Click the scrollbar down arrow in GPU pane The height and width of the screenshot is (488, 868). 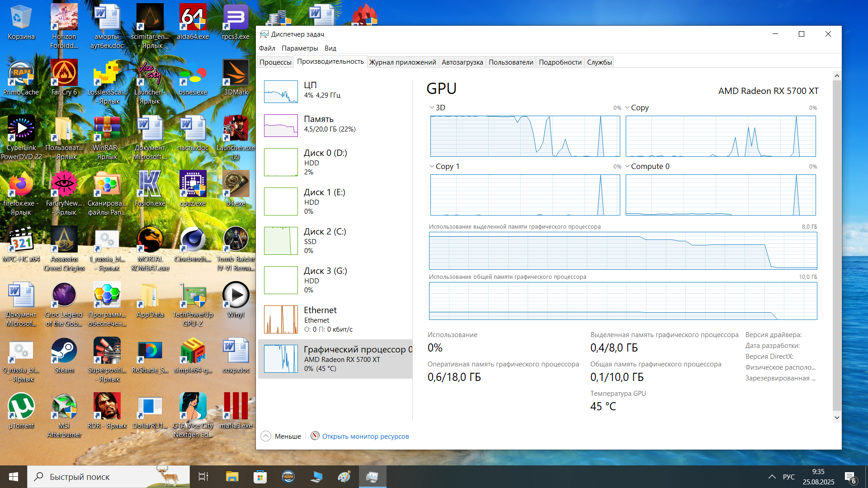(836, 418)
